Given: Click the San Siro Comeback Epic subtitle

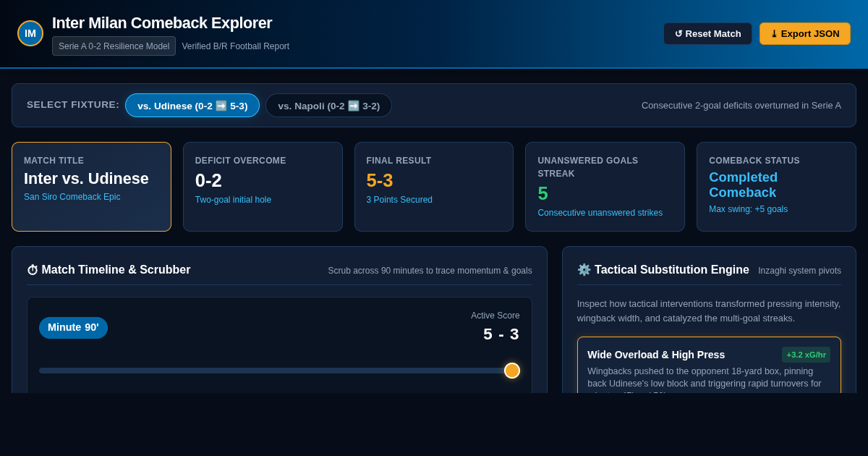Looking at the screenshot, I should click(72, 197).
